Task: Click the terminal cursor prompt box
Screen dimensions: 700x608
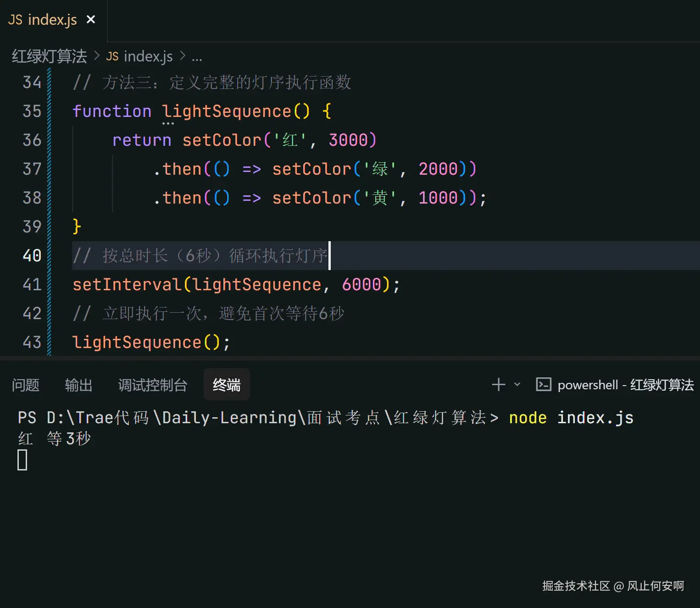Action: coord(22,460)
